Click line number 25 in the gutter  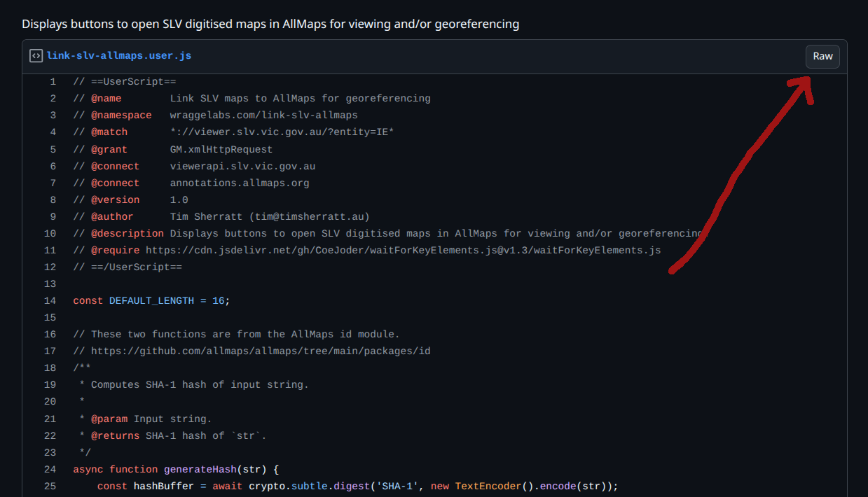click(x=50, y=486)
